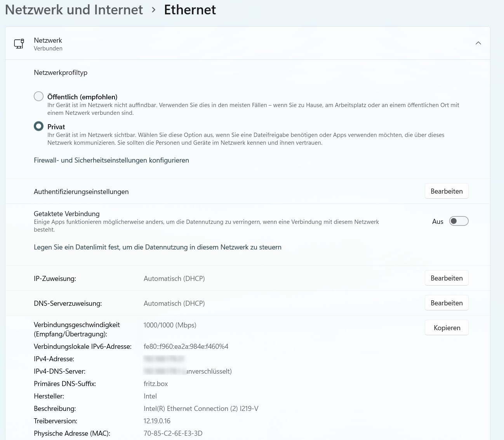Edit the Authentifizierungseinstellungen
This screenshot has height=440, width=504.
point(447,191)
